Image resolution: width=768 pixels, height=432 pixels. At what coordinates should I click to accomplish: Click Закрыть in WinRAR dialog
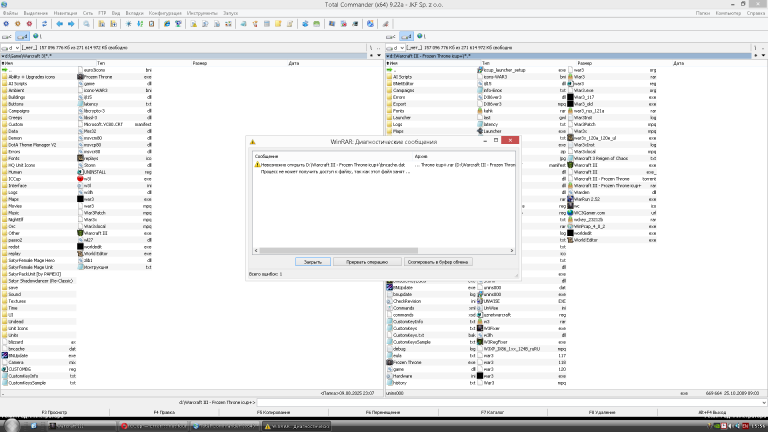[312, 262]
